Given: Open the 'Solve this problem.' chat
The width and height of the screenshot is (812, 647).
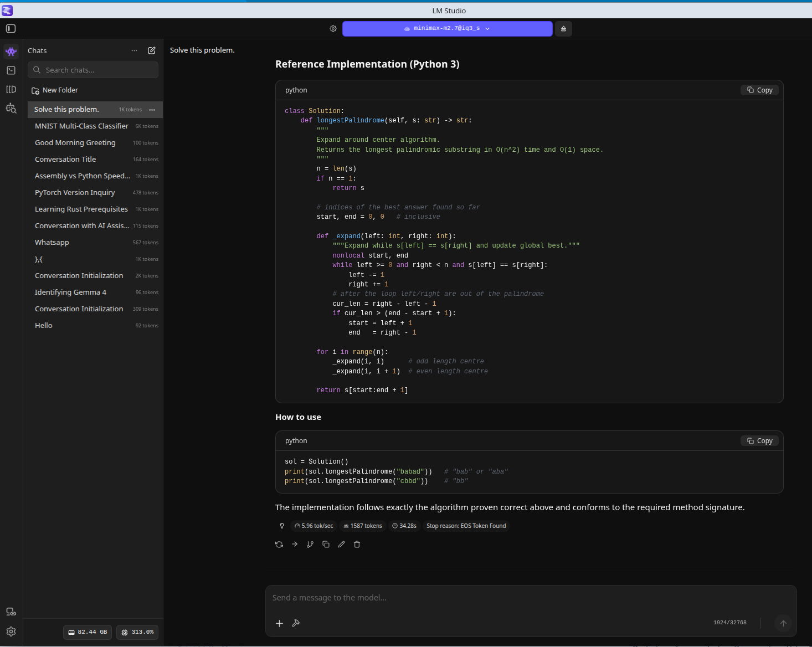Looking at the screenshot, I should 95,110.
